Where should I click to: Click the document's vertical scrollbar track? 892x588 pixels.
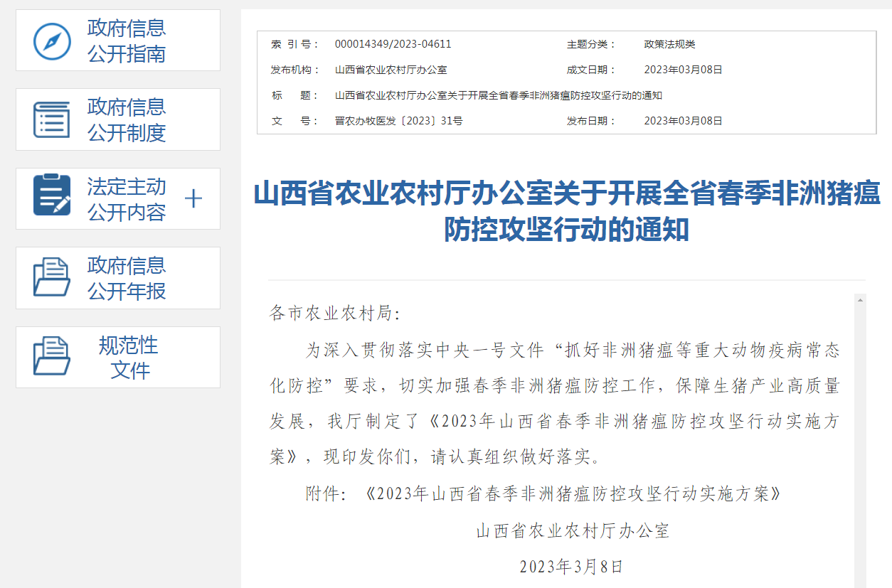(x=860, y=441)
